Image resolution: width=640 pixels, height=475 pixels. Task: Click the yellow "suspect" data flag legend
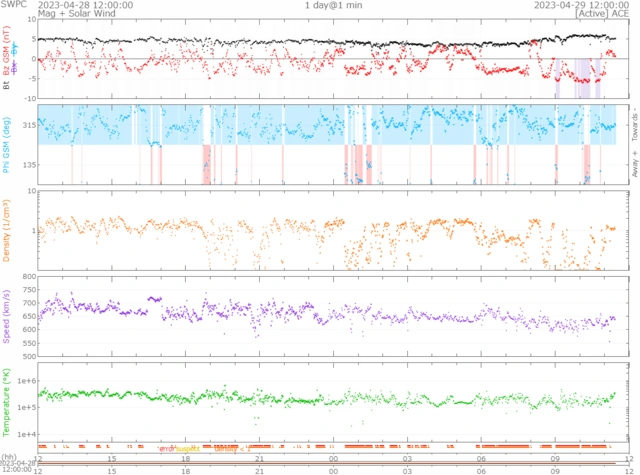coord(188,449)
